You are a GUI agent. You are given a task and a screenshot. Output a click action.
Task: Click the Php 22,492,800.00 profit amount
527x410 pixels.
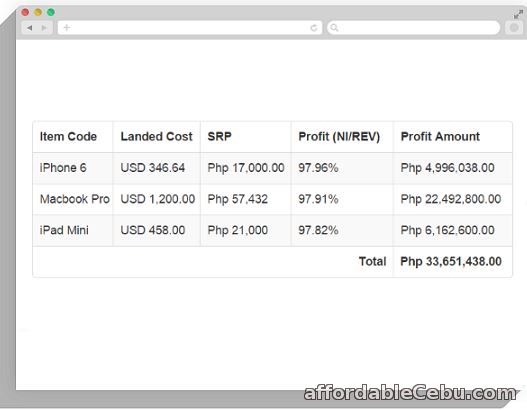pyautogui.click(x=451, y=199)
